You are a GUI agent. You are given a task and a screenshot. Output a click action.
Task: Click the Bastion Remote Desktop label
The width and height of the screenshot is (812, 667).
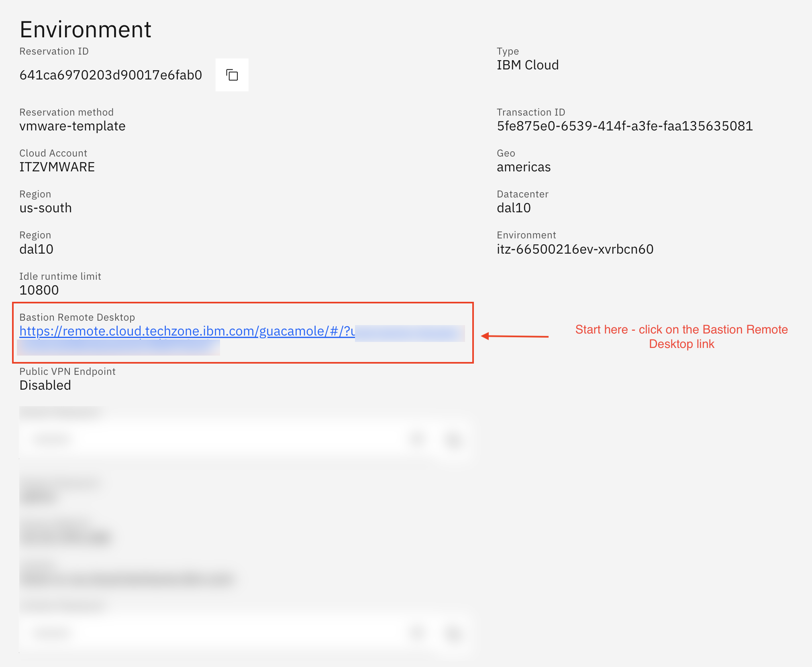(77, 317)
